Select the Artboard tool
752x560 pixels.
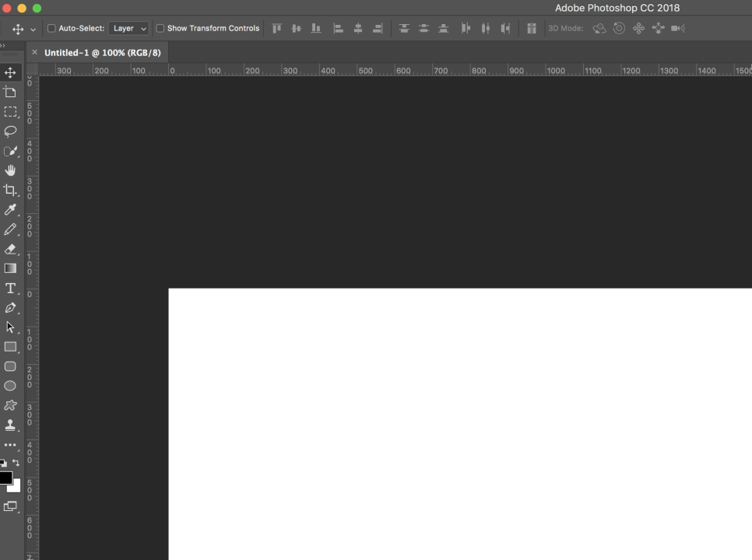pyautogui.click(x=10, y=92)
